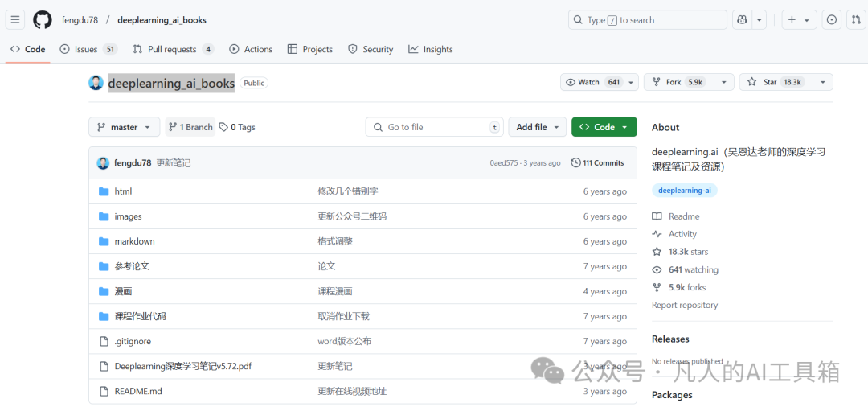The image size is (868, 407).
Task: Open the README.md file
Action: click(138, 391)
